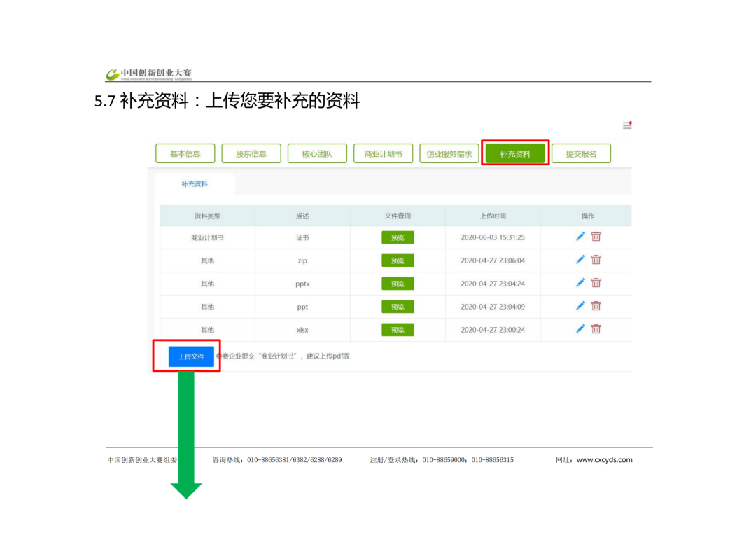Click the edit pencil for the 证书 row
The image size is (756, 535).
pos(580,237)
